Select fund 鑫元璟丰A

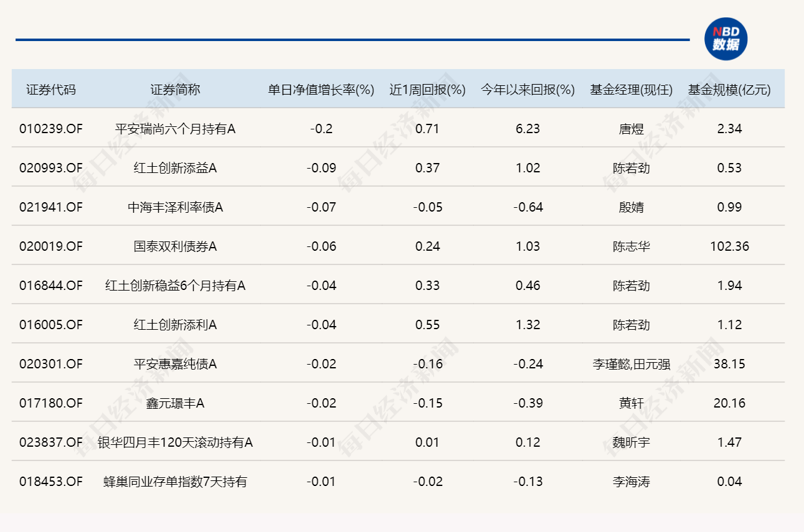pyautogui.click(x=175, y=403)
